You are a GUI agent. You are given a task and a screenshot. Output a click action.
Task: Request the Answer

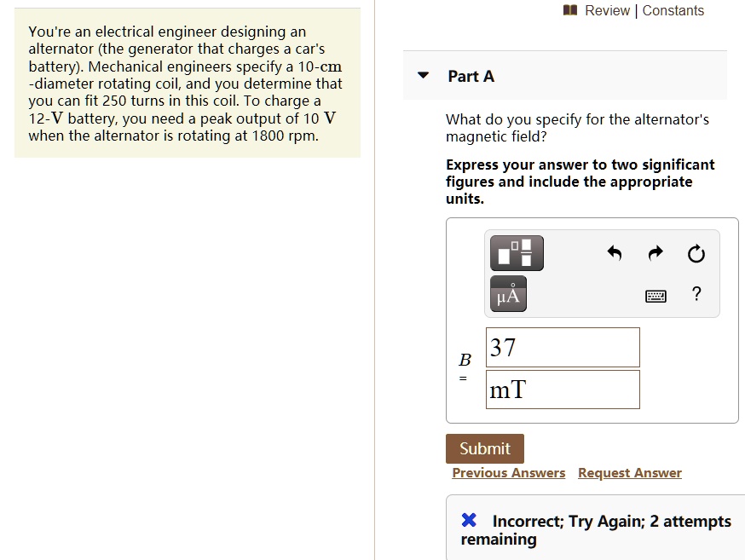[630, 472]
